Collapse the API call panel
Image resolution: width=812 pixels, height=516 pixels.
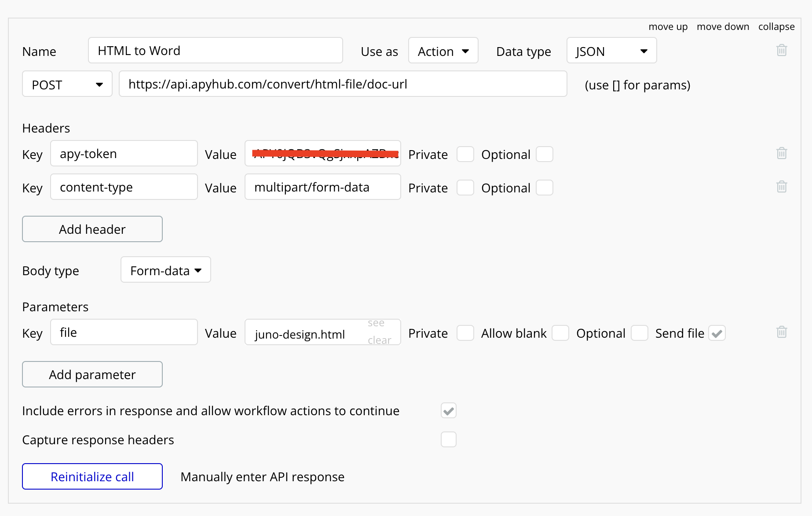tap(776, 26)
